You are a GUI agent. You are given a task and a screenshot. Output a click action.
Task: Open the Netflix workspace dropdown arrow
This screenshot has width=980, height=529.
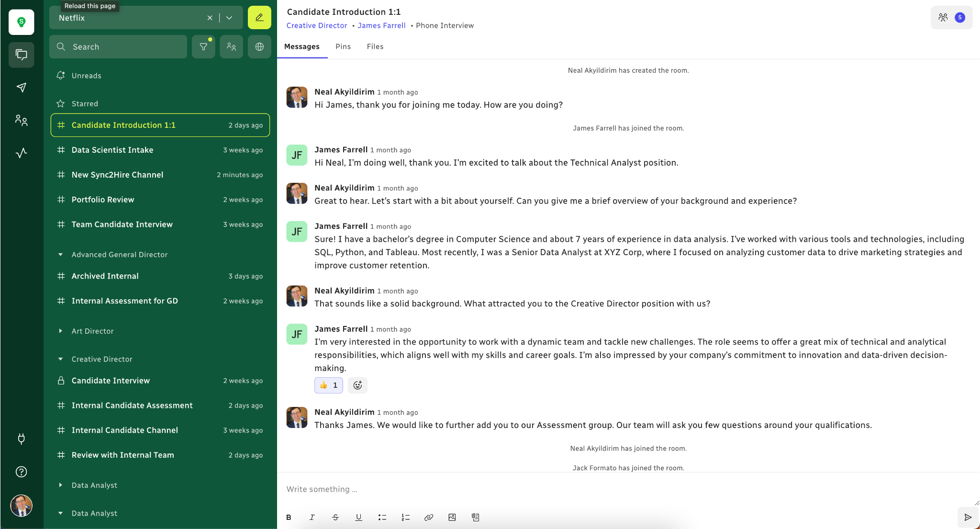pyautogui.click(x=229, y=18)
